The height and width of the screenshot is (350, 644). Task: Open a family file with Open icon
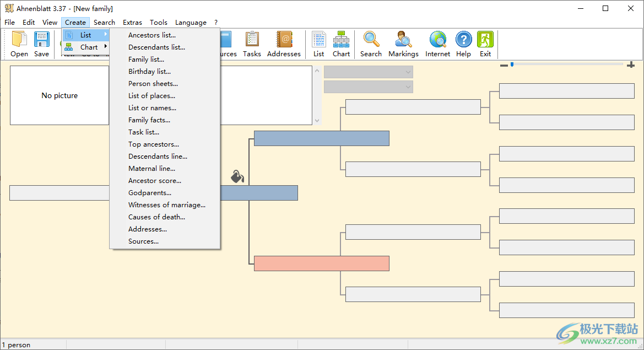(x=19, y=44)
